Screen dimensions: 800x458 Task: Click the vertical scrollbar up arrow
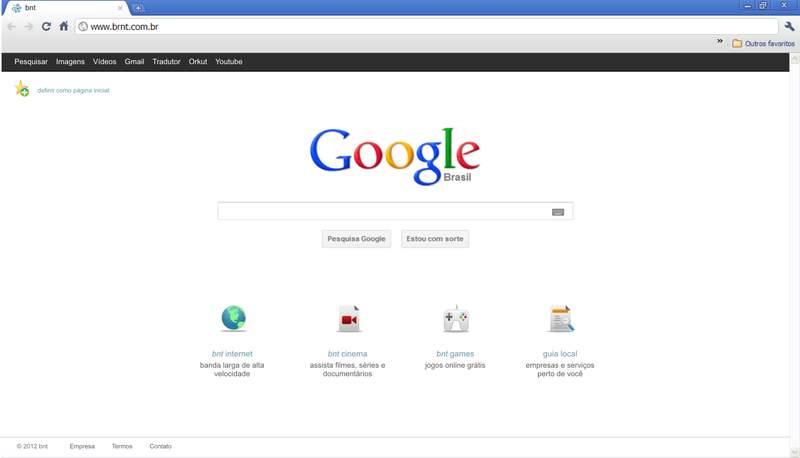[x=794, y=59]
